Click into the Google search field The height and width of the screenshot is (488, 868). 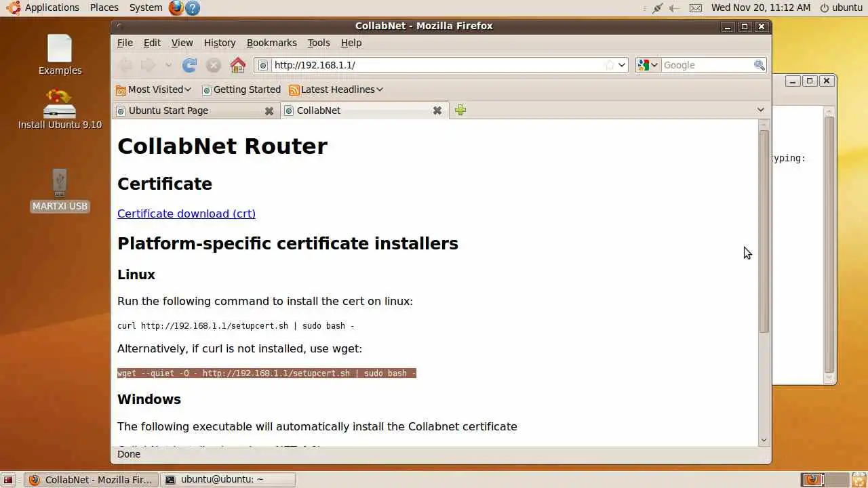[x=707, y=65]
